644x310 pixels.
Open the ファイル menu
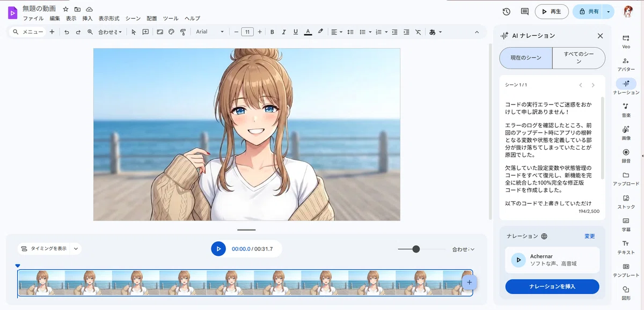click(33, 18)
